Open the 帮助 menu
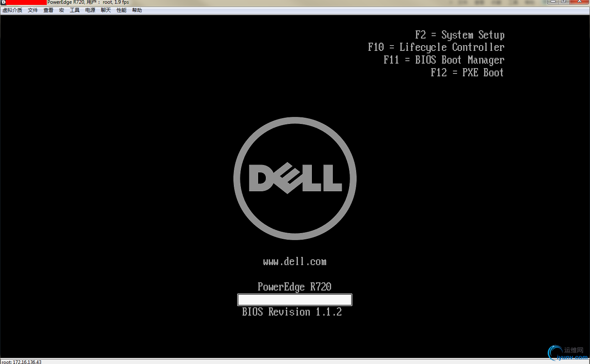Screen dimensions: 590x364 137,10
